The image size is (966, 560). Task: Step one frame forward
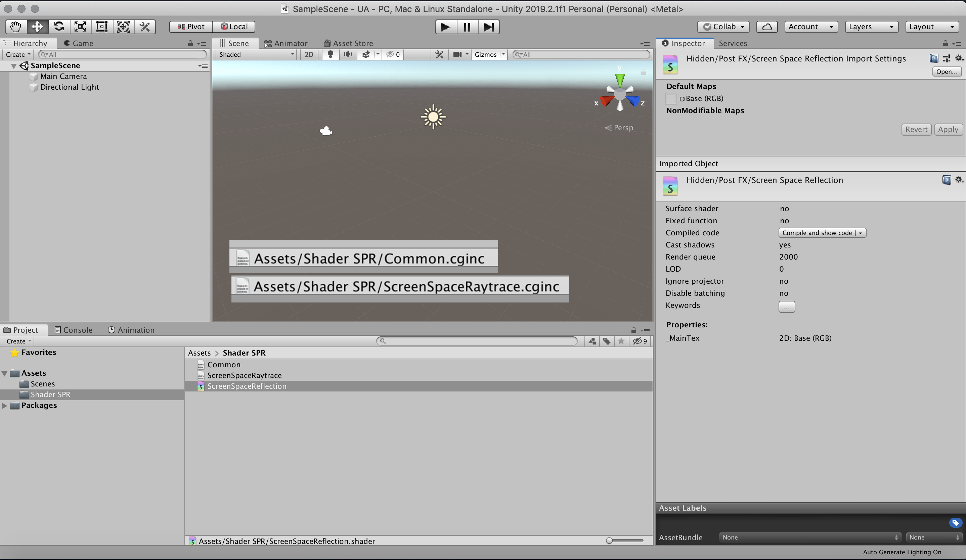(489, 27)
